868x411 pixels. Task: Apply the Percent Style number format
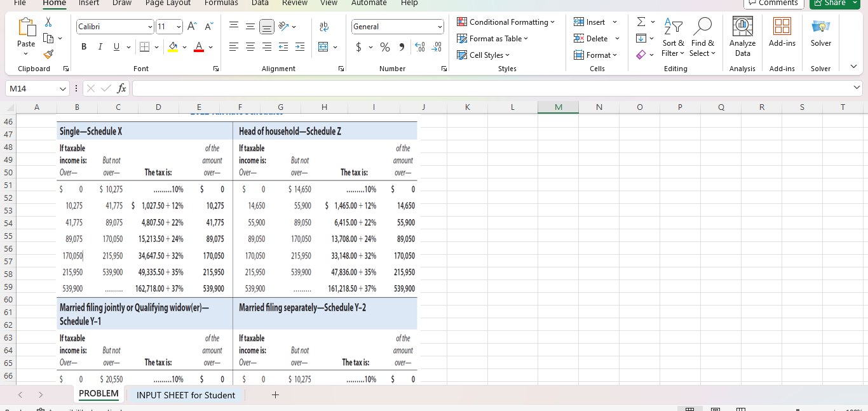[x=384, y=47]
